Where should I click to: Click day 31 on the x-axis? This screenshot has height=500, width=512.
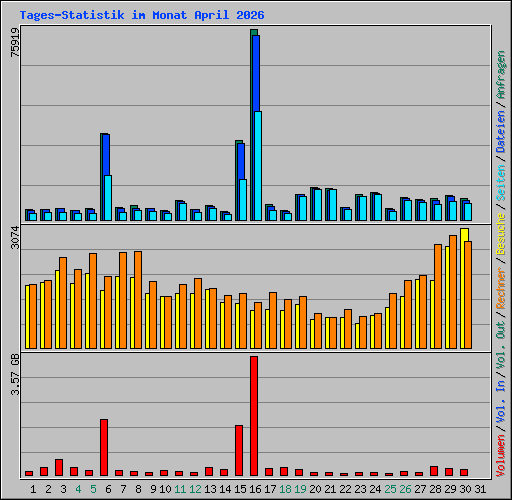click(x=480, y=489)
